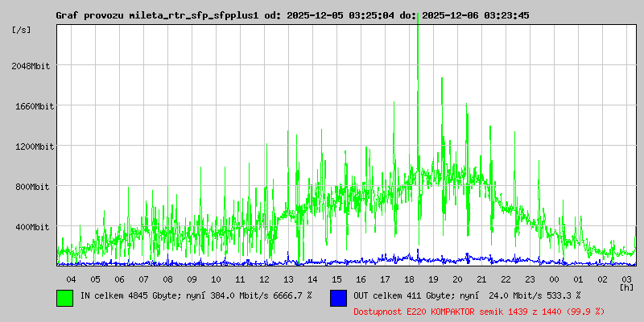Click the 800Mbit y-axis label
This screenshot has width=644, height=322.
[35, 187]
